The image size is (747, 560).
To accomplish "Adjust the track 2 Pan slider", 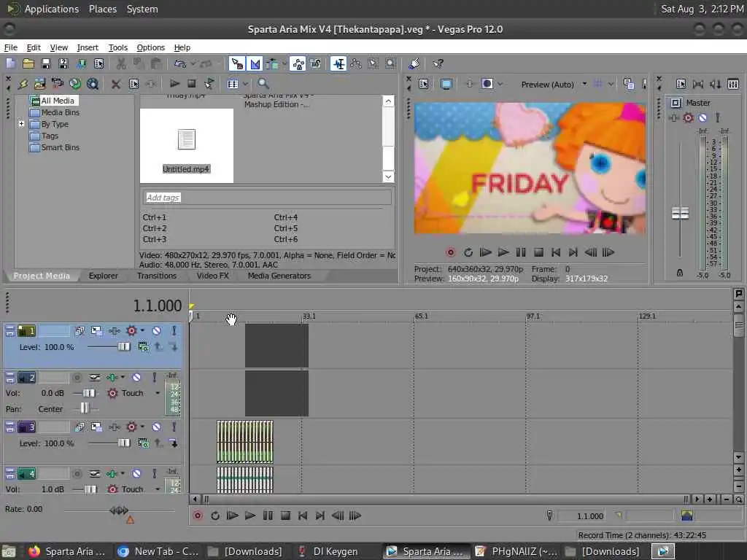I will pos(85,408).
